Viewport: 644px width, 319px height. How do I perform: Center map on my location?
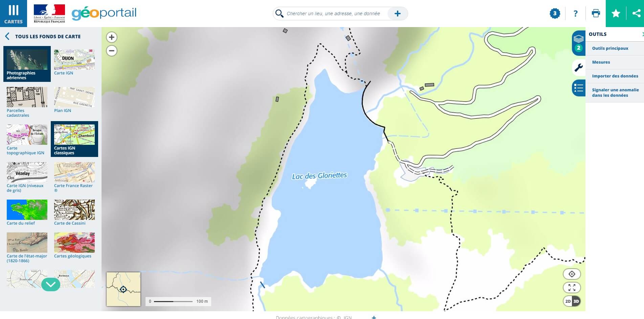click(x=572, y=274)
